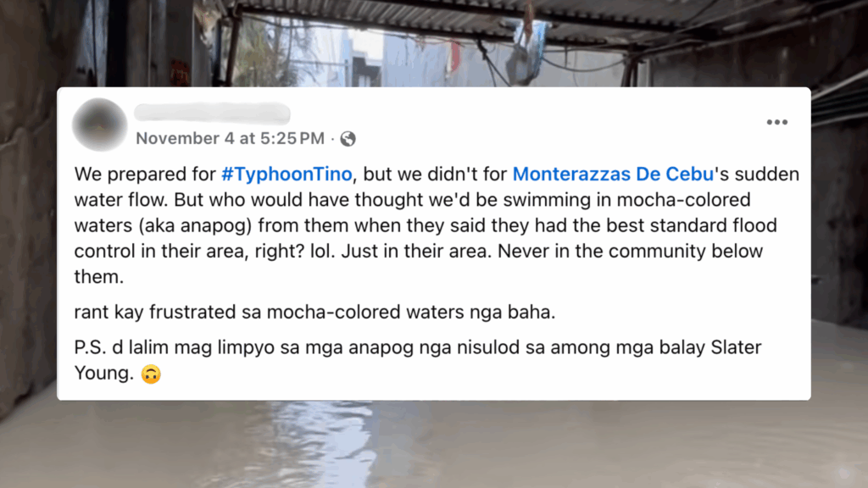Viewport: 868px width, 488px height.
Task: Click the flooded street video background
Action: click(434, 449)
